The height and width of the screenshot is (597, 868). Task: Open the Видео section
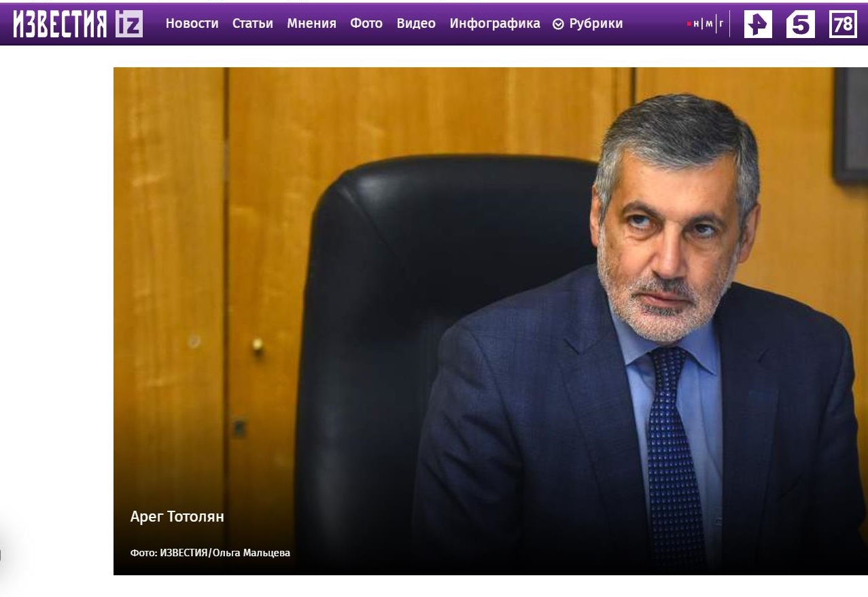click(416, 24)
